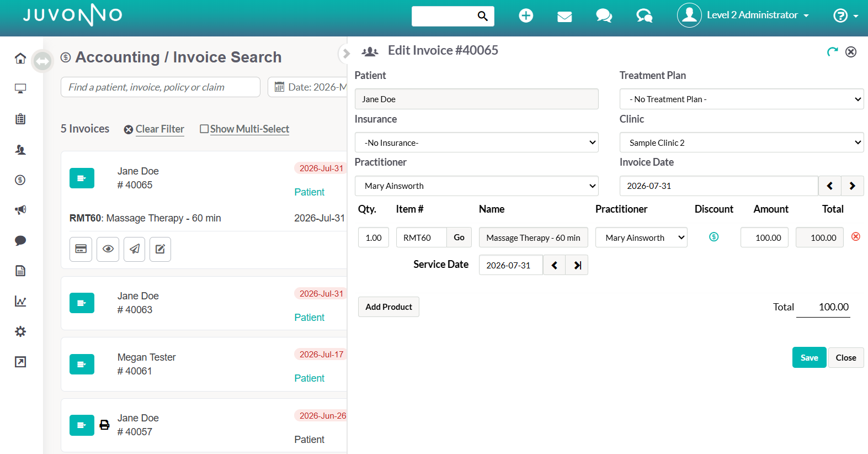The image size is (868, 454).
Task: Step Invoice Date forward one day
Action: [853, 186]
